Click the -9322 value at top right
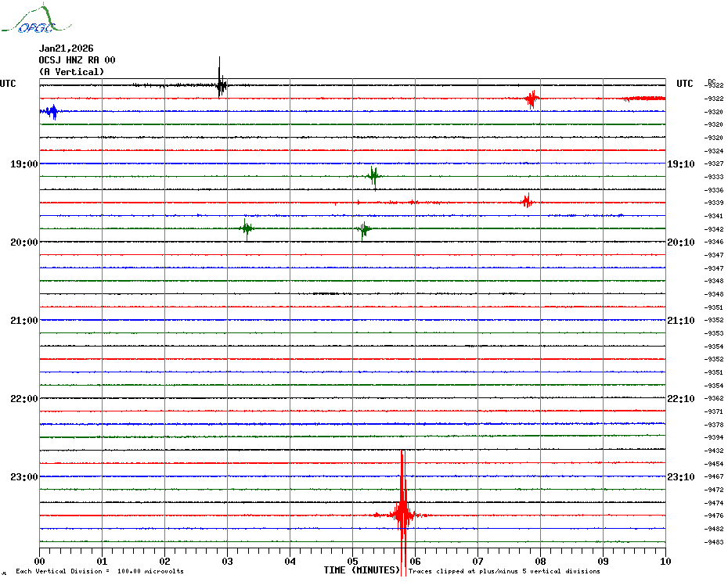The image size is (728, 582). coord(714,85)
